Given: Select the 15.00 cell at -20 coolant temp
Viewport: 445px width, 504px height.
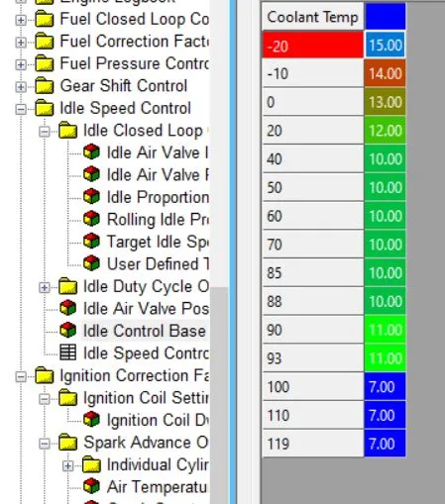Looking at the screenshot, I should click(x=385, y=45).
